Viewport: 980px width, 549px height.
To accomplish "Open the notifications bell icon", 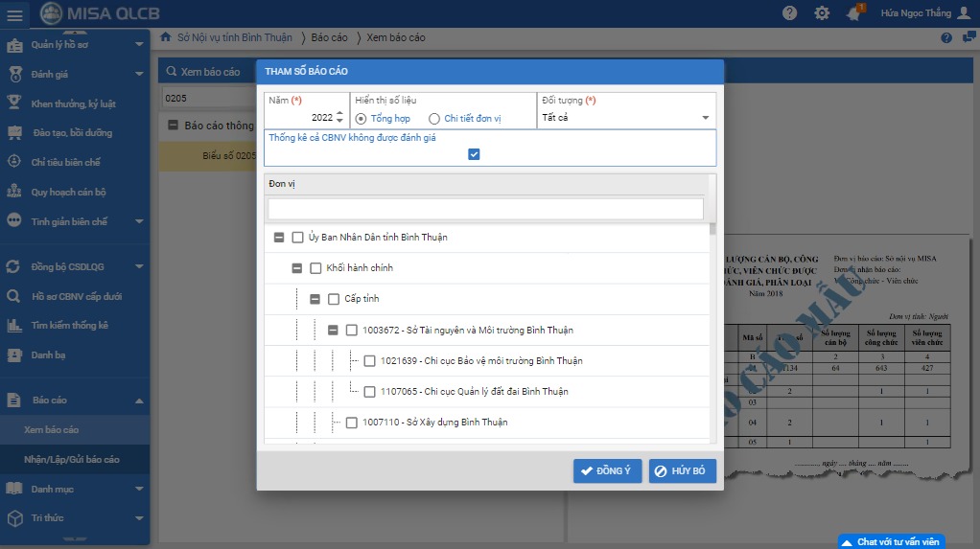I will [853, 13].
